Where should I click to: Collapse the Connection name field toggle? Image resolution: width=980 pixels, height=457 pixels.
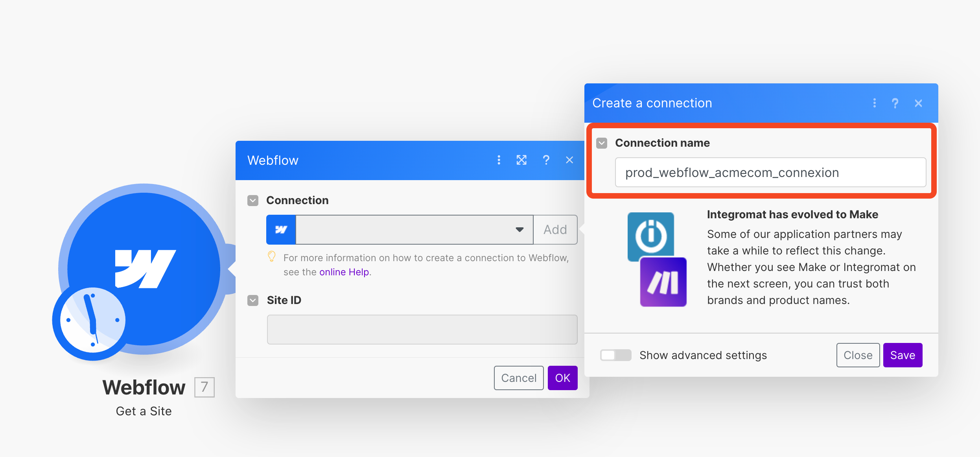coord(602,143)
